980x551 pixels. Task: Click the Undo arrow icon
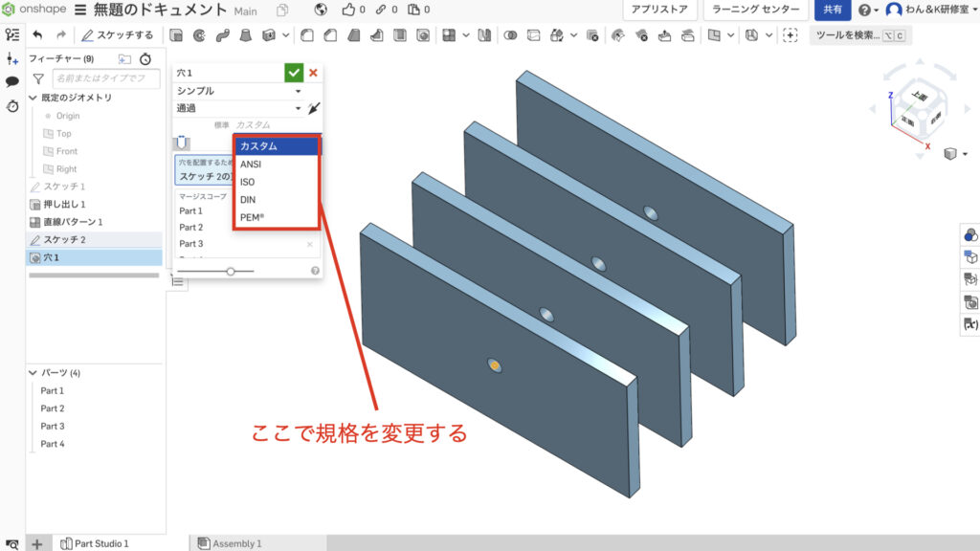click(37, 35)
